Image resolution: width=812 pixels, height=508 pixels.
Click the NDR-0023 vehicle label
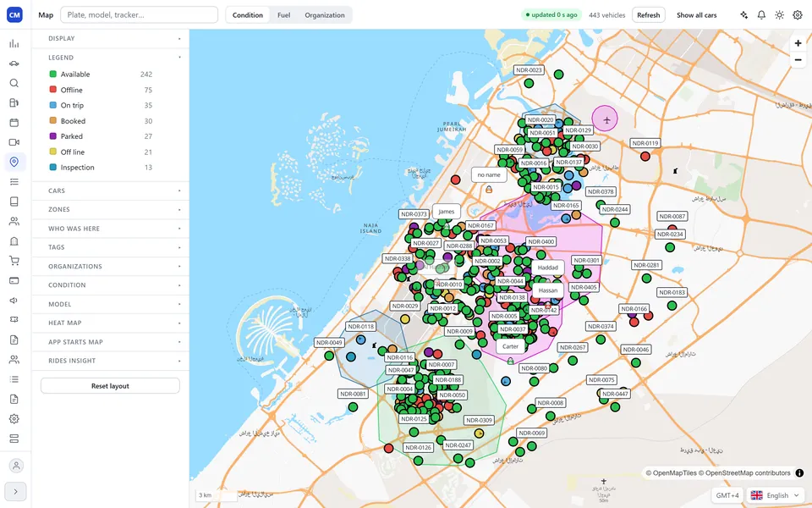coord(529,70)
